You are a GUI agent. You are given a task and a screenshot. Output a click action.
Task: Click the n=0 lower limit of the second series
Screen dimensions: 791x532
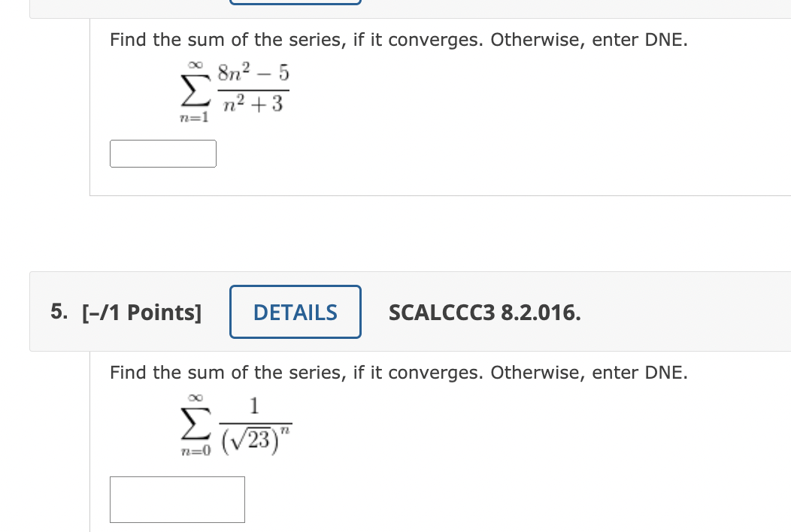click(194, 451)
